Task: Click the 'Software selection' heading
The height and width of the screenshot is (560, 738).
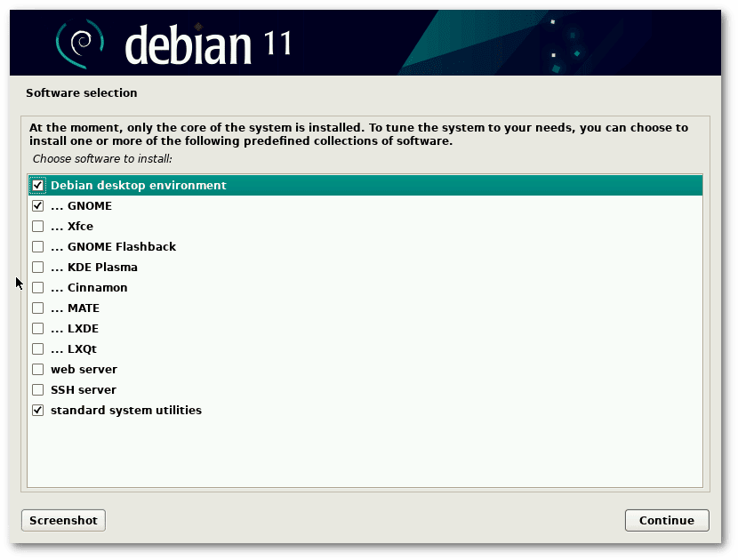Action: coord(82,92)
